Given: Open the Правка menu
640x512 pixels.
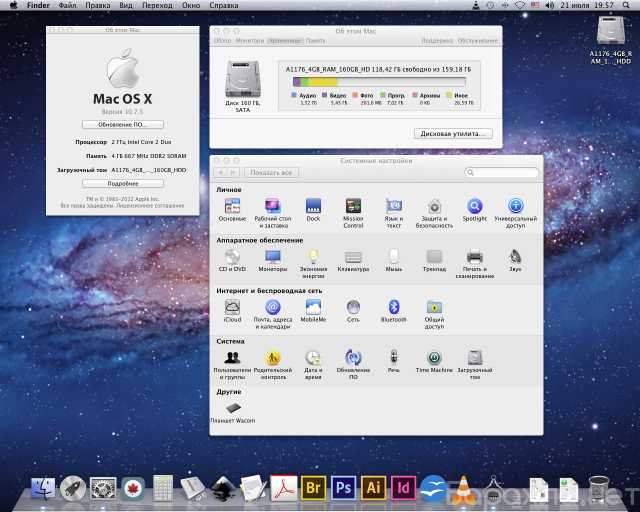Looking at the screenshot, I should 98,5.
